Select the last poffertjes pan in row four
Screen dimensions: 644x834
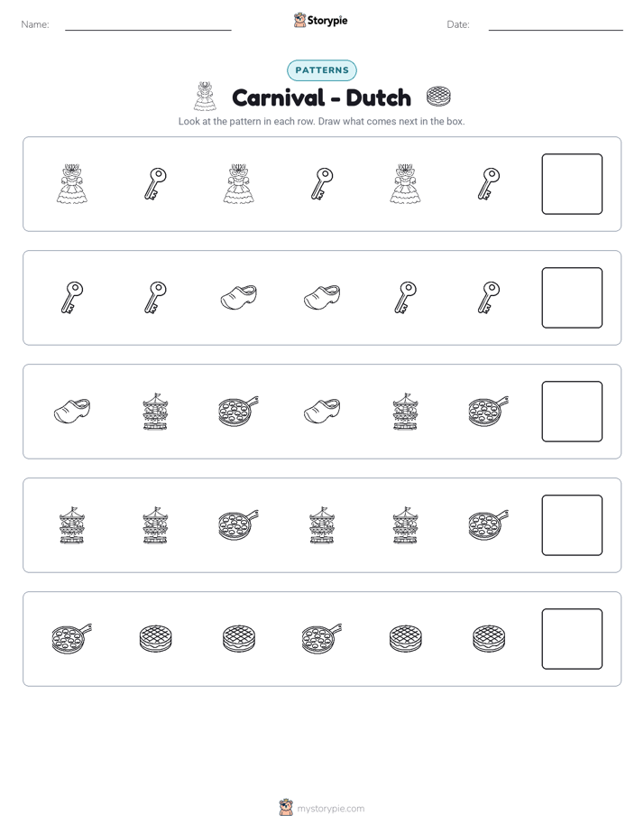tap(488, 524)
